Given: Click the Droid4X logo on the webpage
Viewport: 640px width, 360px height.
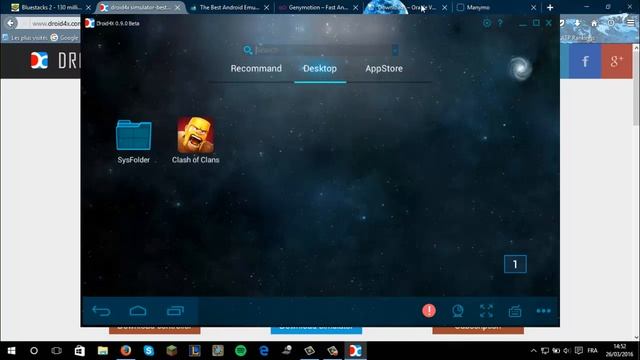Looking at the screenshot, I should pos(39,61).
